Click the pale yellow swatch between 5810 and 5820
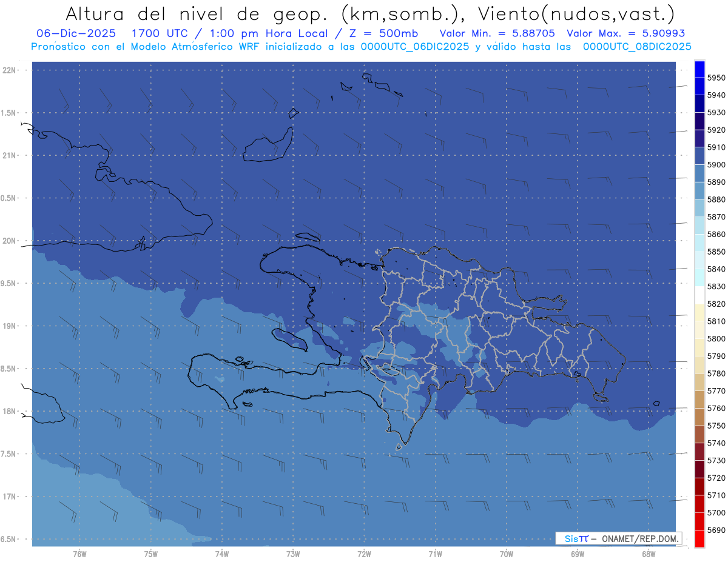The image size is (728, 562). (x=699, y=312)
